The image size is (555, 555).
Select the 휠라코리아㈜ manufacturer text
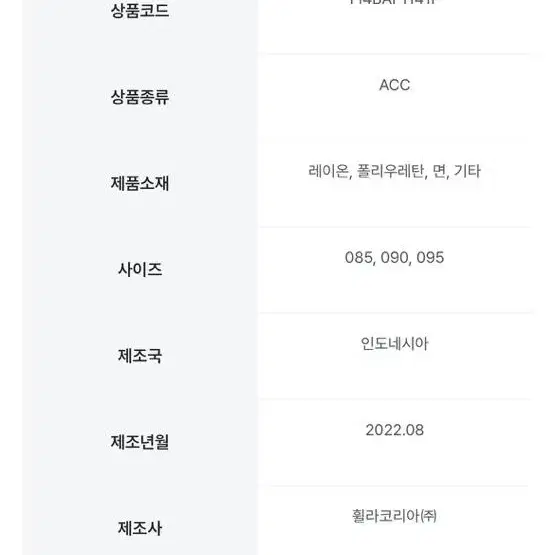[394, 516]
